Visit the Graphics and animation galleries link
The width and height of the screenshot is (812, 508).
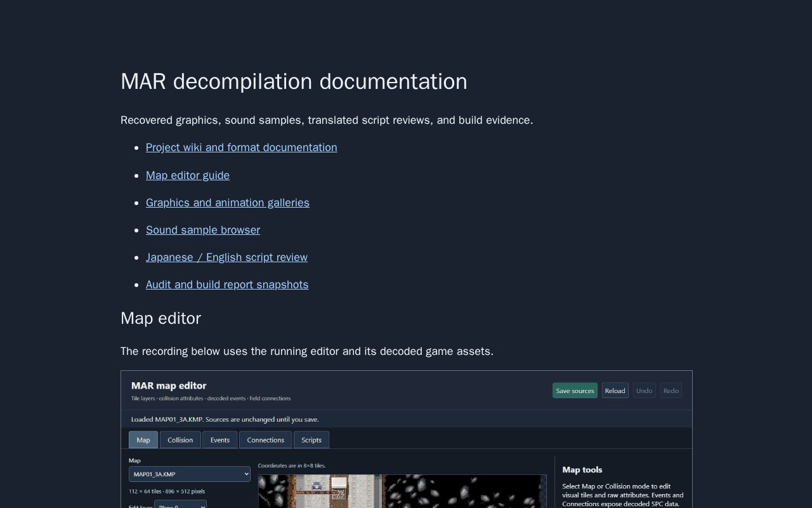[228, 203]
